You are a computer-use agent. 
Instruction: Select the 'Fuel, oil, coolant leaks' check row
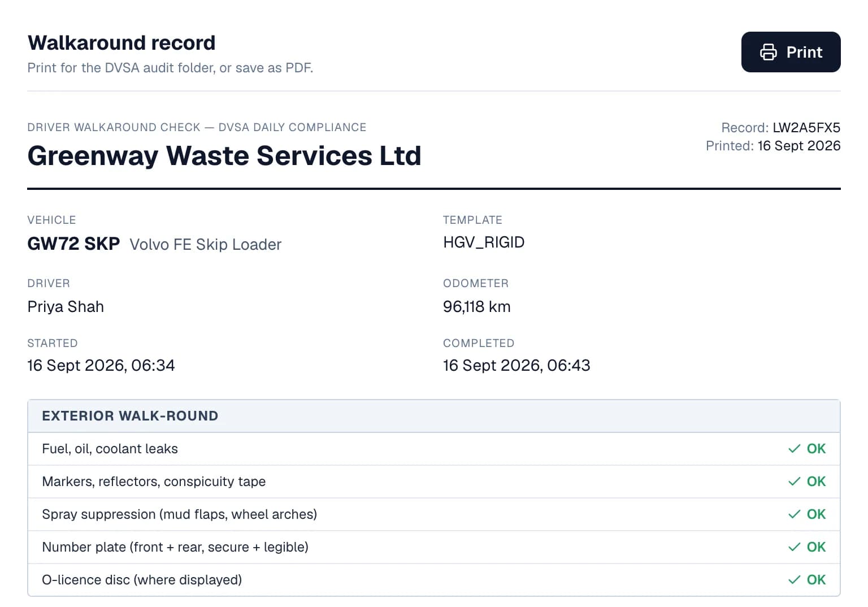click(x=434, y=449)
